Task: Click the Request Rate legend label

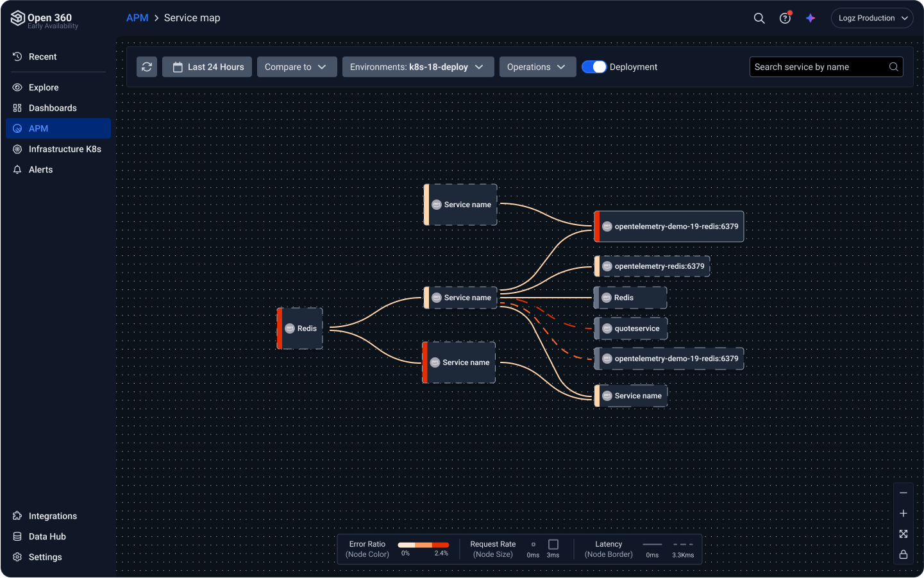Action: (x=493, y=544)
